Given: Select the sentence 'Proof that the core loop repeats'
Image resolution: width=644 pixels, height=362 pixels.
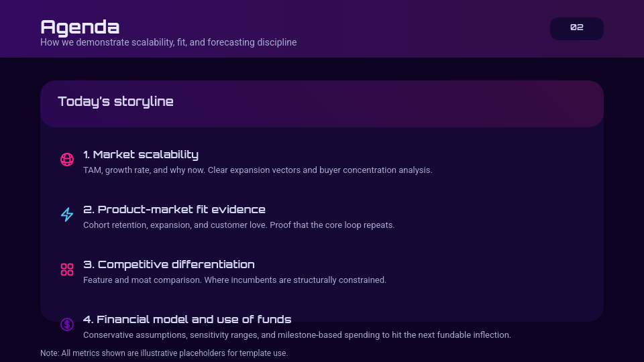Looking at the screenshot, I should pyautogui.click(x=332, y=225).
